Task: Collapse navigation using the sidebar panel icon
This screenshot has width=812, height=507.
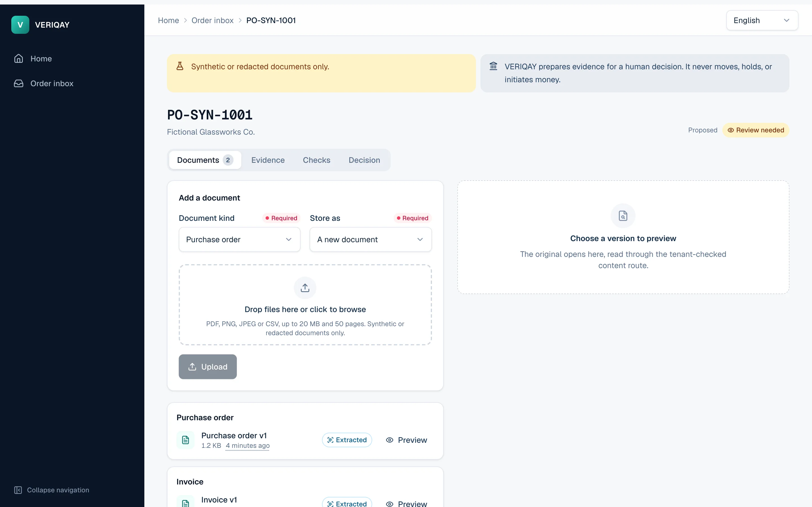Action: click(18, 490)
